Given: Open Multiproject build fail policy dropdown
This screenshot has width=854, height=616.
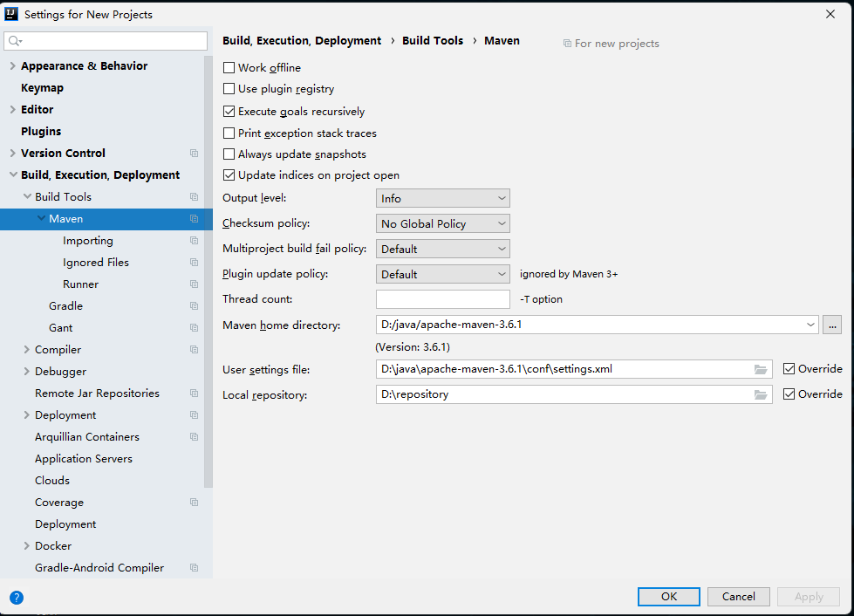Looking at the screenshot, I should (443, 249).
